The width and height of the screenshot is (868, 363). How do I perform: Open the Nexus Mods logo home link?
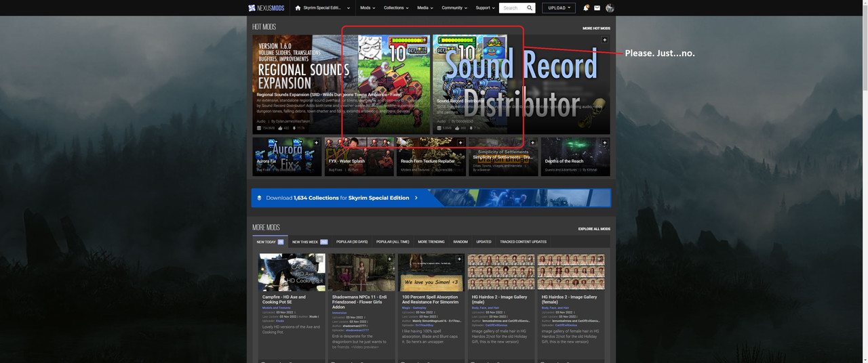(268, 8)
